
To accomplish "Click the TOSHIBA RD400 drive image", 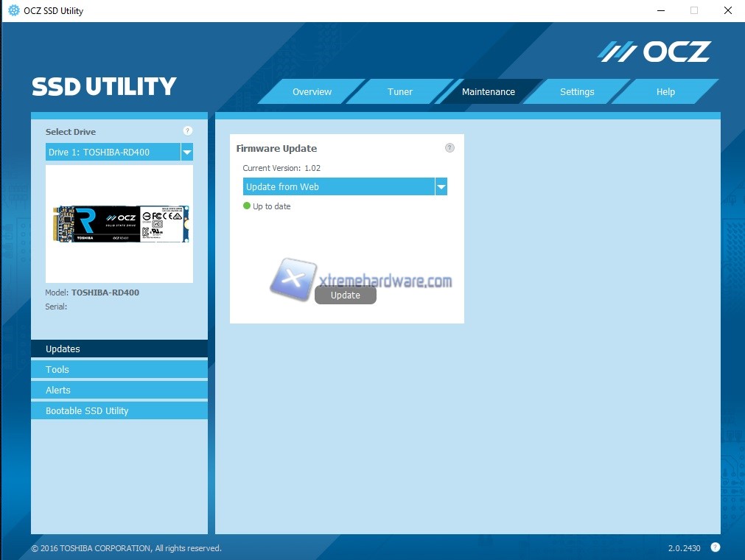I will pos(119,223).
